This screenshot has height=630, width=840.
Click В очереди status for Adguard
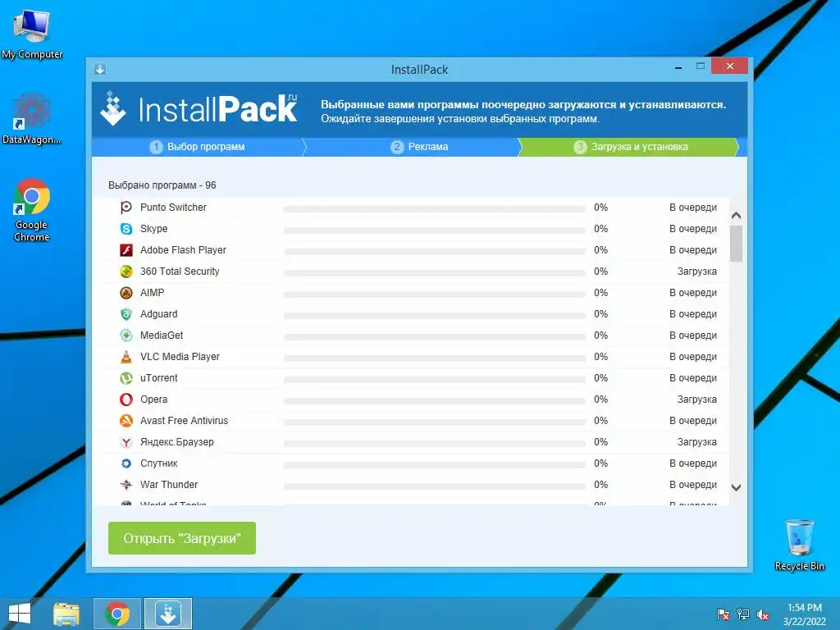point(693,314)
